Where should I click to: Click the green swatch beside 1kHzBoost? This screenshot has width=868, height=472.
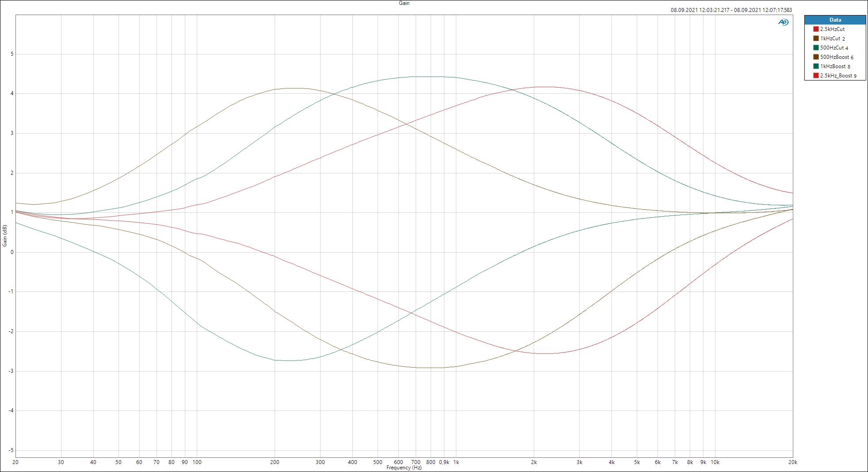[816, 66]
